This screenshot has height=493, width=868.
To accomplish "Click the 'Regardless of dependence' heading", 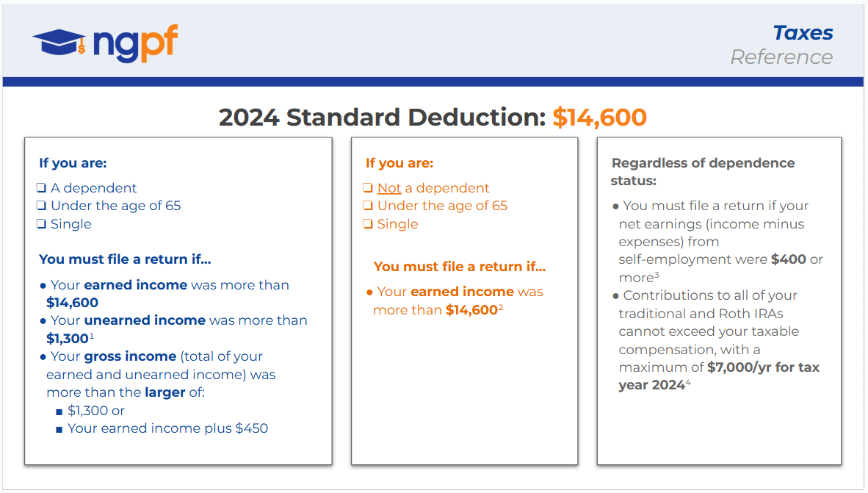I will (x=703, y=163).
